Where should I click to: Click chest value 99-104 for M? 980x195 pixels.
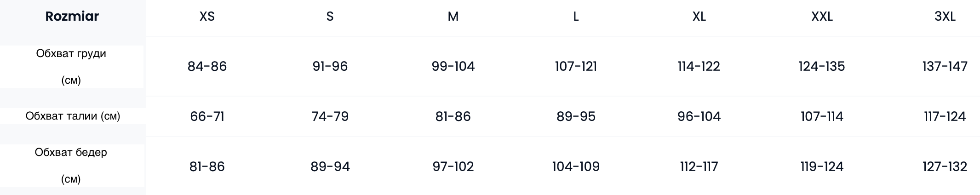click(x=453, y=66)
